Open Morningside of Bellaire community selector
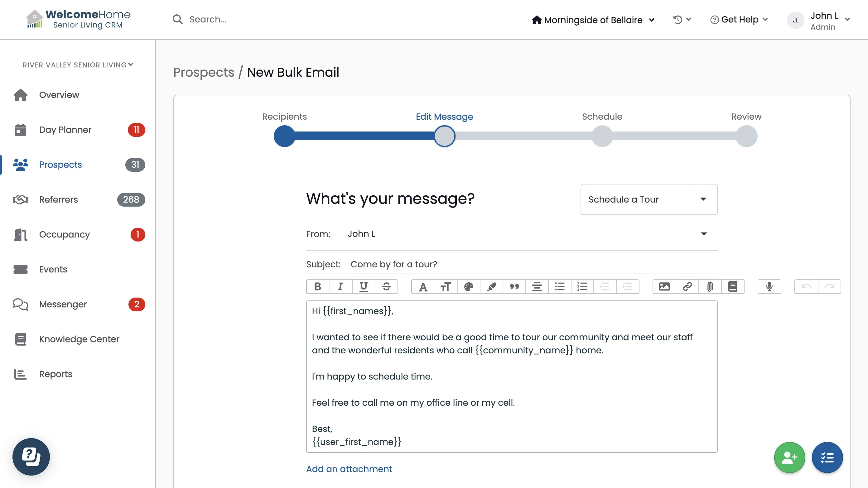 click(x=593, y=20)
